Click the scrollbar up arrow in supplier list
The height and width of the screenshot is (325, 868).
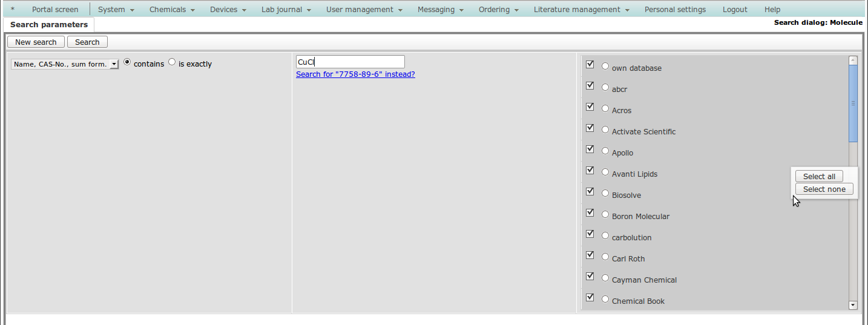tap(853, 61)
